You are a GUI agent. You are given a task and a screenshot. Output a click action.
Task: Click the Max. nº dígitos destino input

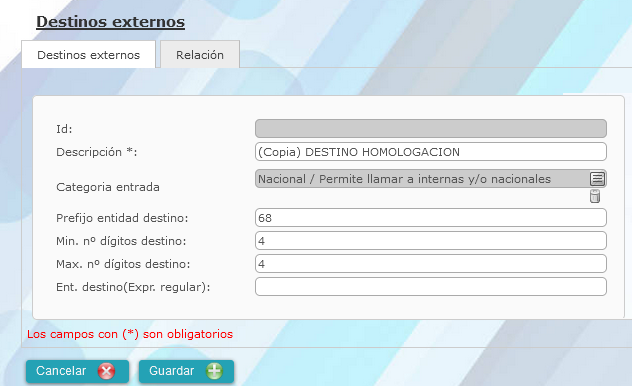point(431,264)
